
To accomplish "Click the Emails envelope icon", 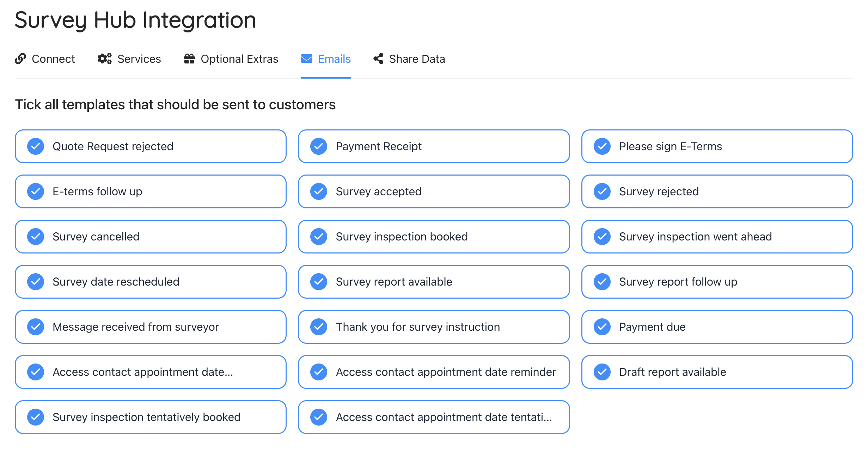I will [306, 59].
